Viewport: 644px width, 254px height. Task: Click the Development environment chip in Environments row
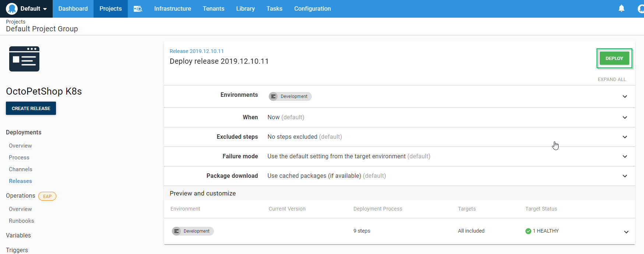[x=290, y=96]
